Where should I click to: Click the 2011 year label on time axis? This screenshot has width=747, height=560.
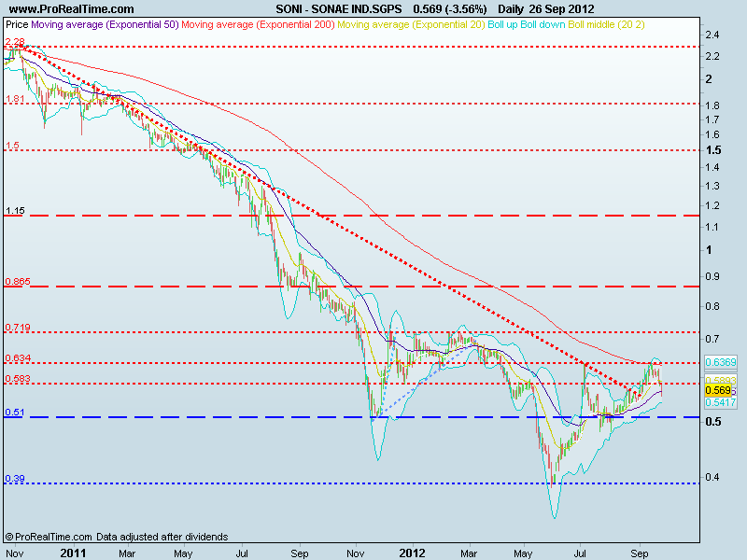click(x=73, y=553)
